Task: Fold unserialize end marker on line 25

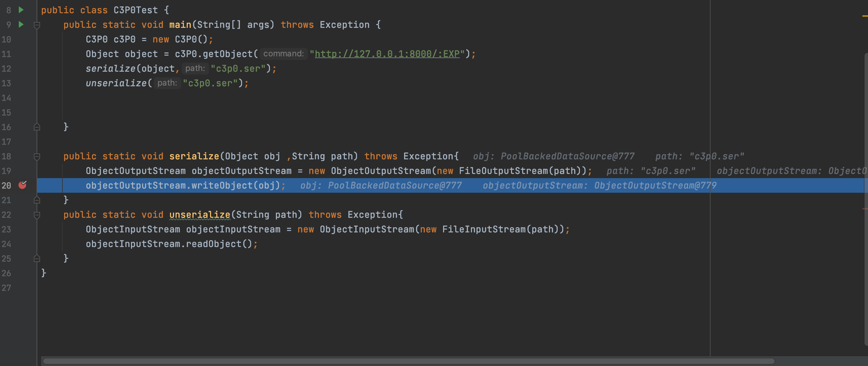Action: [37, 258]
